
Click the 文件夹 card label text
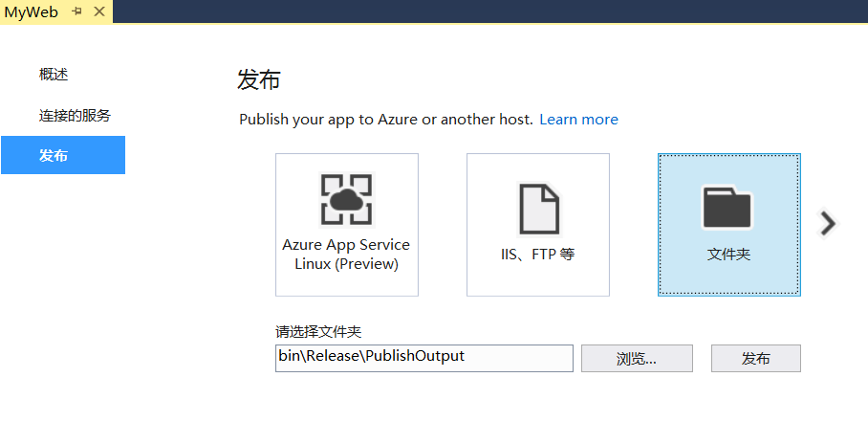(728, 256)
